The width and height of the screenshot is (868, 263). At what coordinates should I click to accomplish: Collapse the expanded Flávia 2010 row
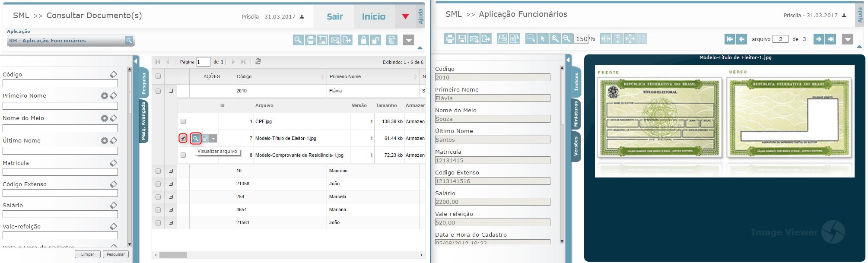(x=171, y=91)
